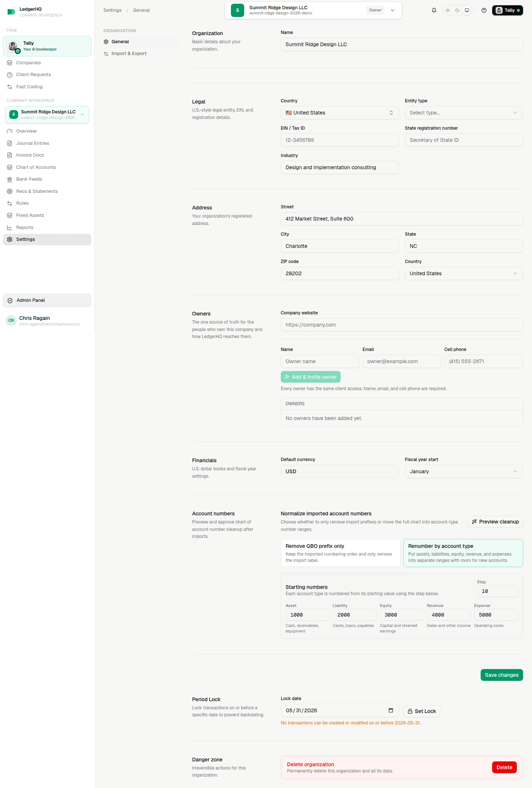Open Legal Country dropdown with flag
Image resolution: width=532 pixels, height=788 pixels.
click(340, 113)
